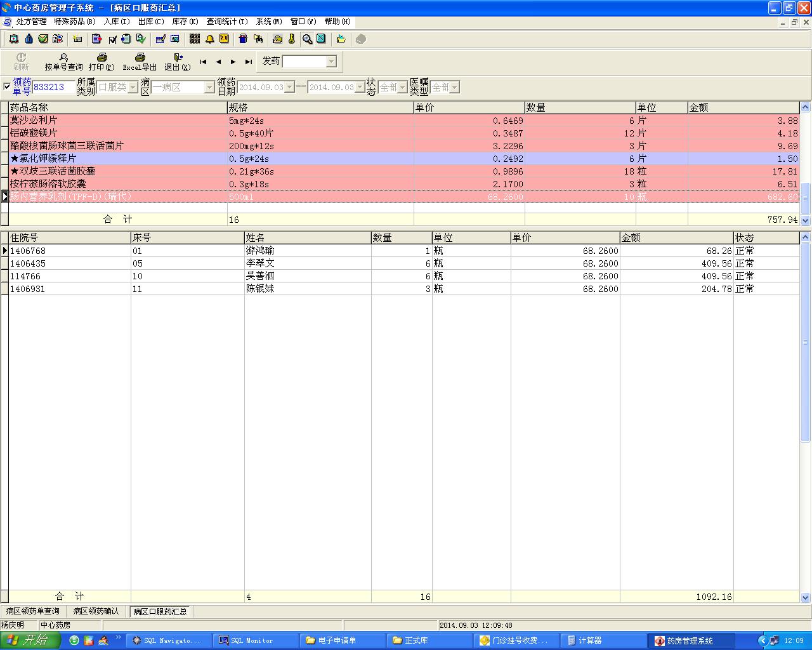Screen dimensions: 812x650
Task: Open the 出库(C) menu
Action: [x=151, y=22]
